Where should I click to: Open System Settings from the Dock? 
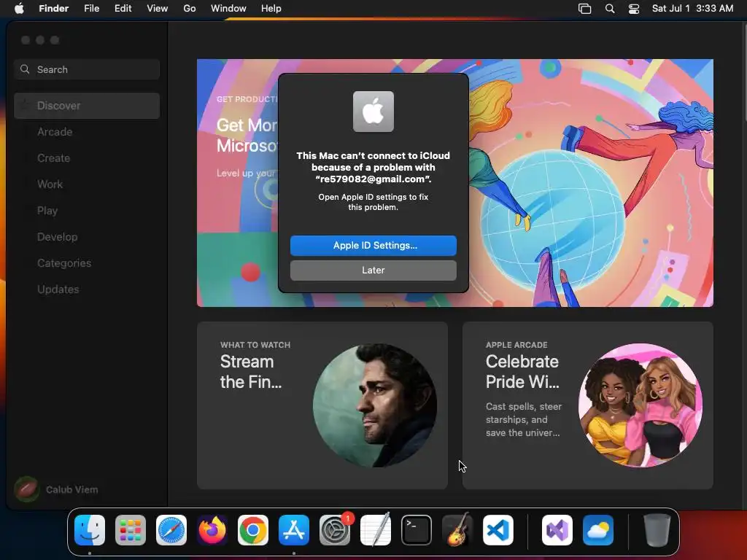(x=335, y=530)
